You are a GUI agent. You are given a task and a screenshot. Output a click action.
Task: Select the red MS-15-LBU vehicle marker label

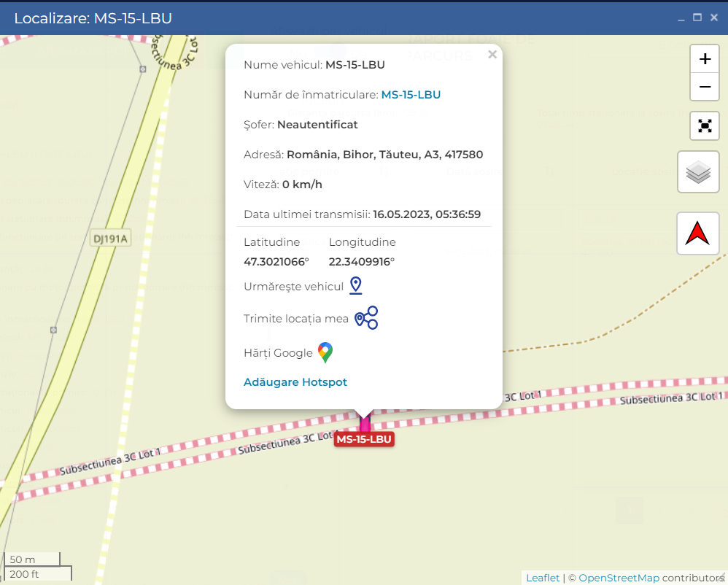click(364, 439)
